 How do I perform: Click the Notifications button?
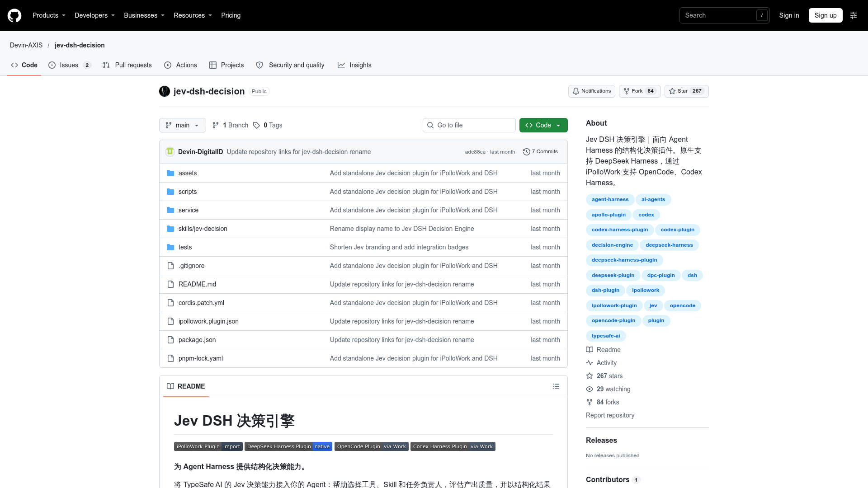[x=592, y=91]
